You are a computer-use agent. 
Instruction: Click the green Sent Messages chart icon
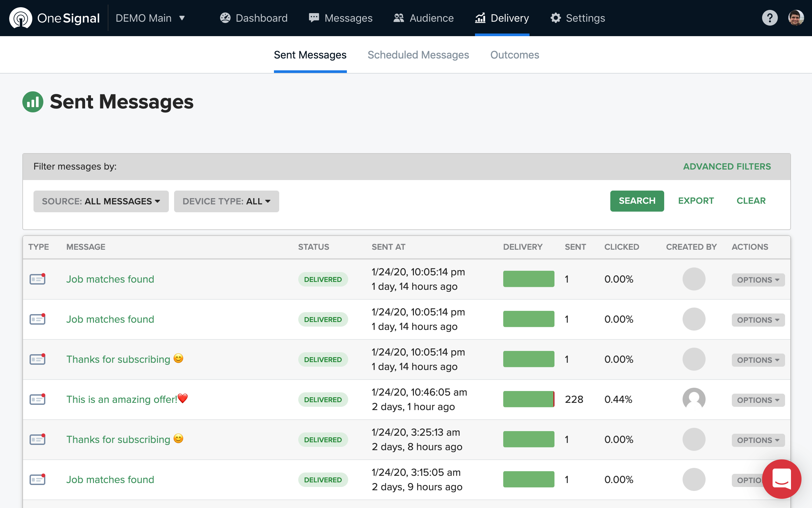33,102
